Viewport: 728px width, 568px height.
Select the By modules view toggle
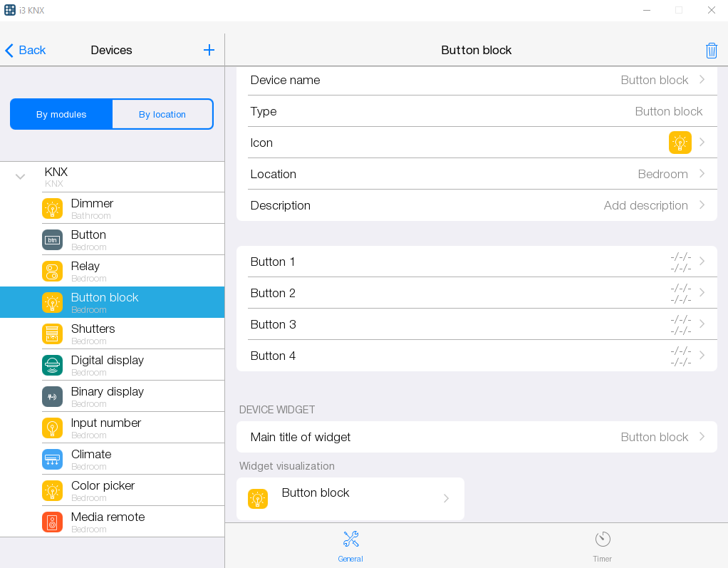click(61, 114)
